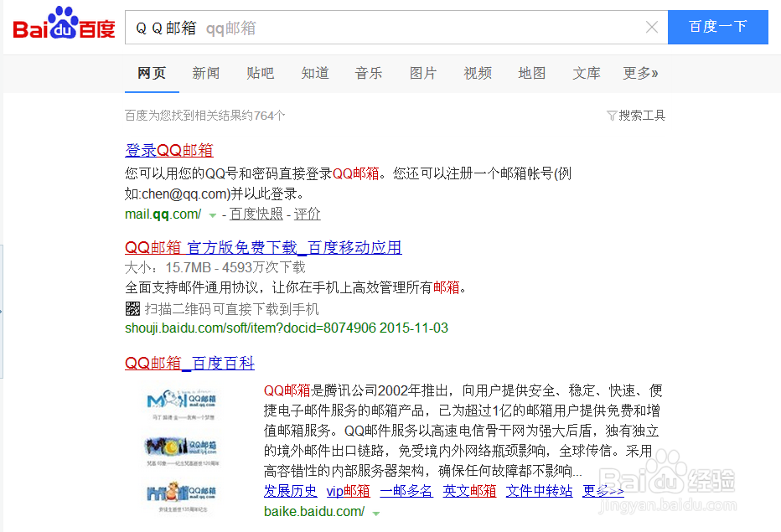Clear the search box with the X icon
The image size is (781, 532).
coord(651,28)
